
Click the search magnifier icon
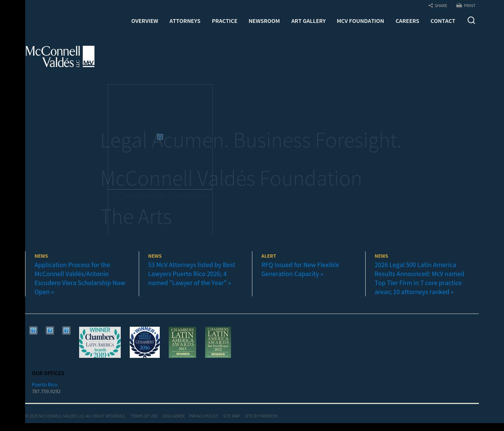[471, 20]
